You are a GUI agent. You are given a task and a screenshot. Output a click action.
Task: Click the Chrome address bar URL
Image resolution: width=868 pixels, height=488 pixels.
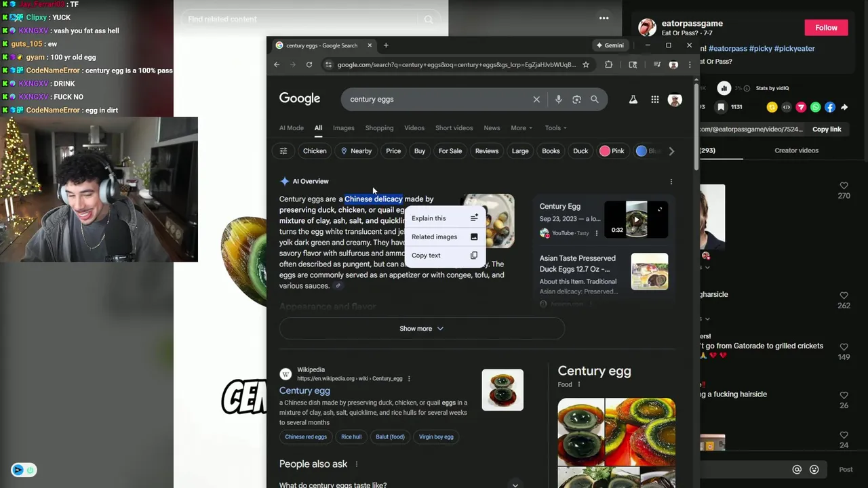tap(457, 64)
